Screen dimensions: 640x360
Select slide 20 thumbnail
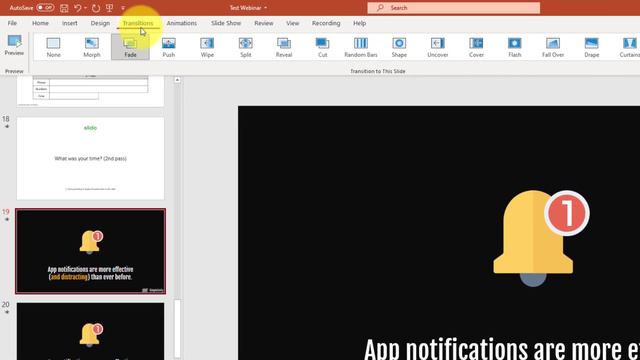click(91, 331)
